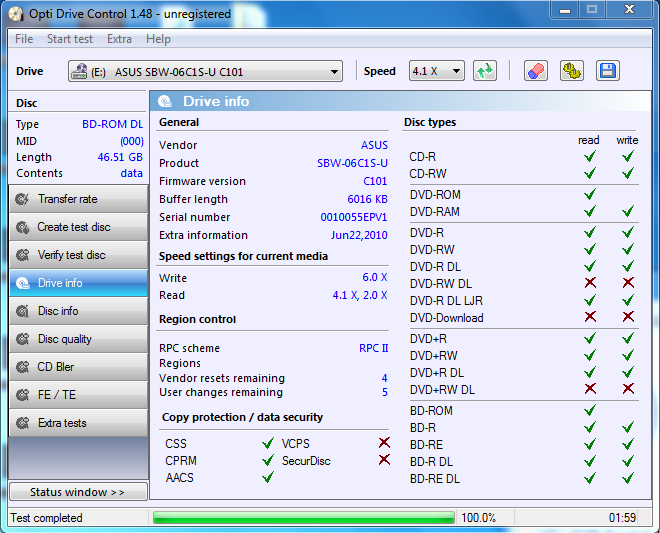Click the Vendor ASUS value
Viewport: 660px width, 533px height.
[374, 145]
